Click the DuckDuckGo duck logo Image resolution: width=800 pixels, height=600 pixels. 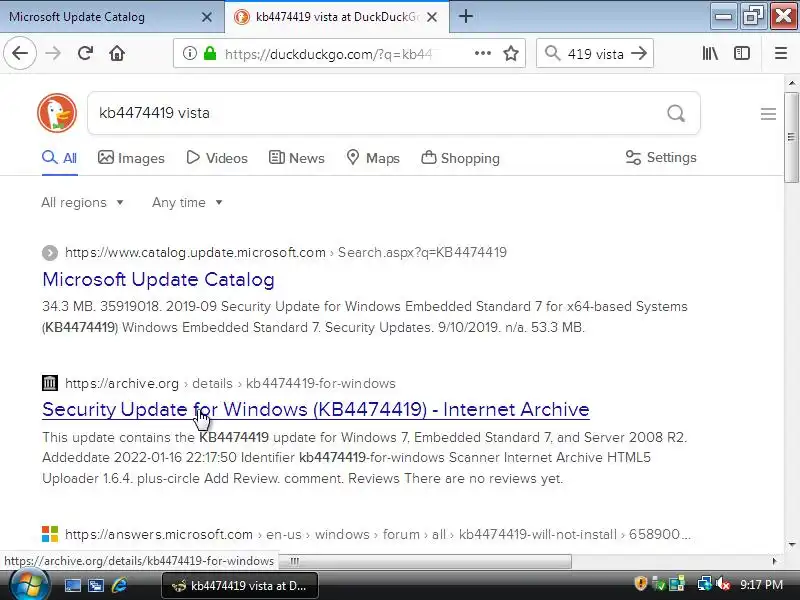coord(57,113)
